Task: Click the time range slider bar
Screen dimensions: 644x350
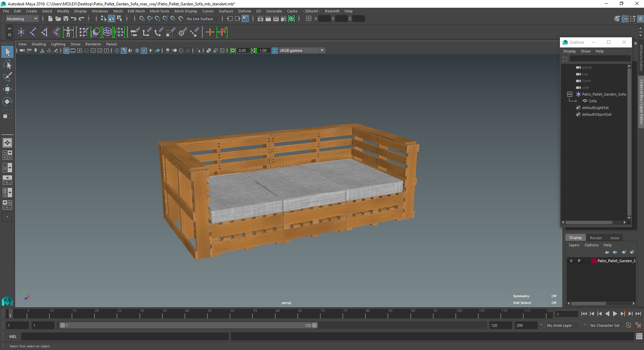Action: (188, 325)
